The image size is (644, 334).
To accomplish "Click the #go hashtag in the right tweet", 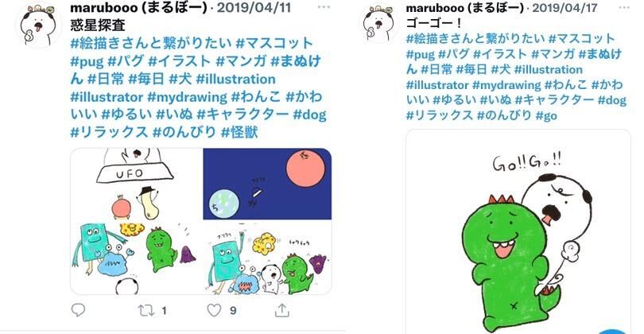I will [547, 115].
